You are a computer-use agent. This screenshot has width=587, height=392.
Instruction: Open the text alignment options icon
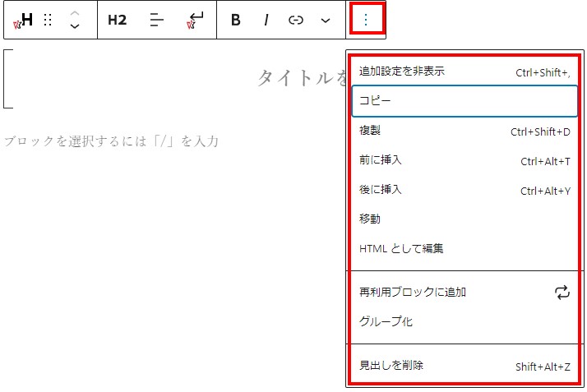[157, 21]
